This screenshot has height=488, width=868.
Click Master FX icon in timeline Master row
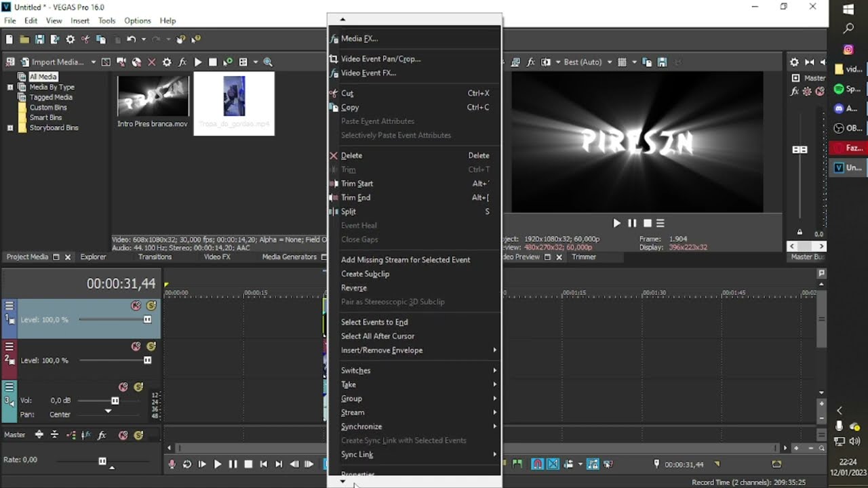102,434
